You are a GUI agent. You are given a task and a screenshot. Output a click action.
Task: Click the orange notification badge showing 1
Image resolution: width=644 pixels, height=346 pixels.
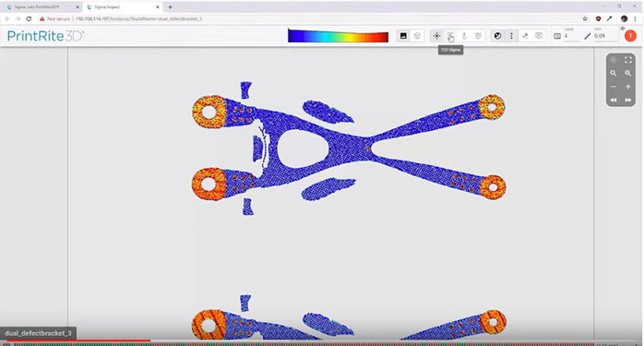pyautogui.click(x=630, y=36)
